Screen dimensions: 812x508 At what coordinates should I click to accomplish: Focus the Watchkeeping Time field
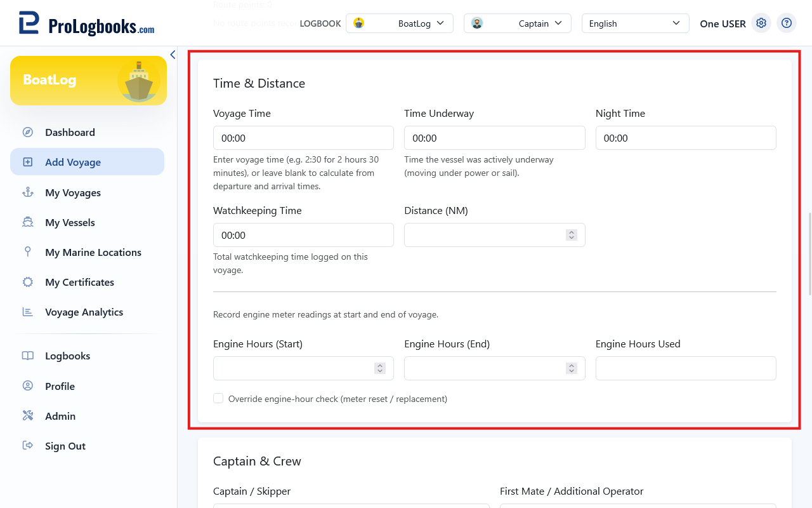(x=303, y=235)
